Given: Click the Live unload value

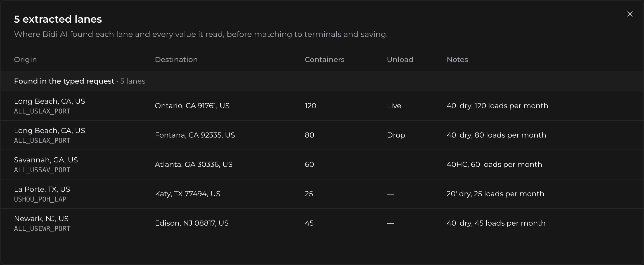Looking at the screenshot, I should point(394,106).
